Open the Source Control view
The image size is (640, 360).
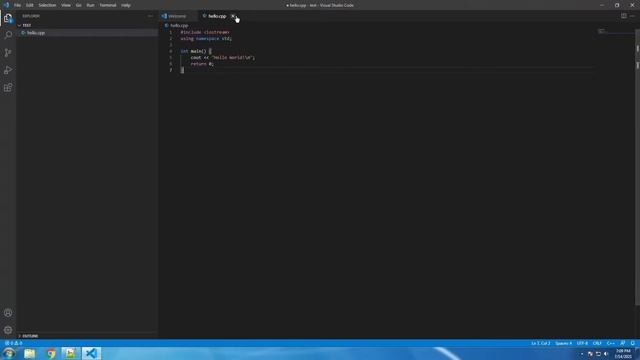[8, 53]
